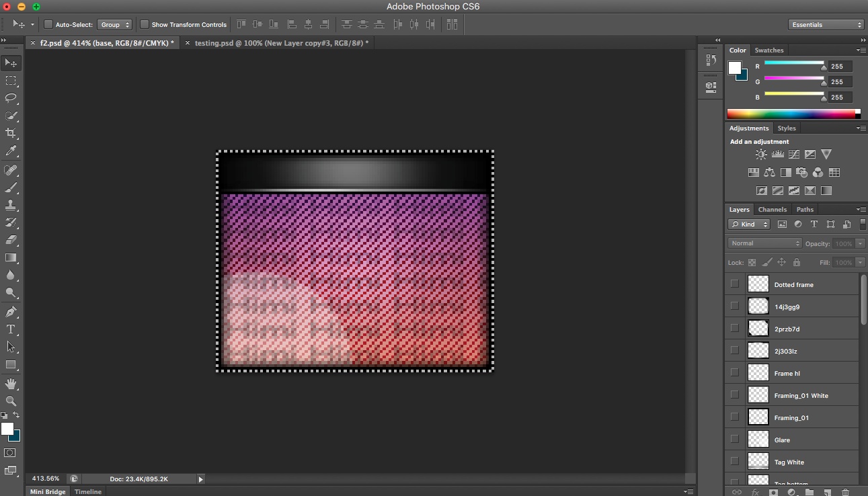The image size is (868, 496).
Task: Open the Auto-Select Group dropdown
Action: [114, 24]
